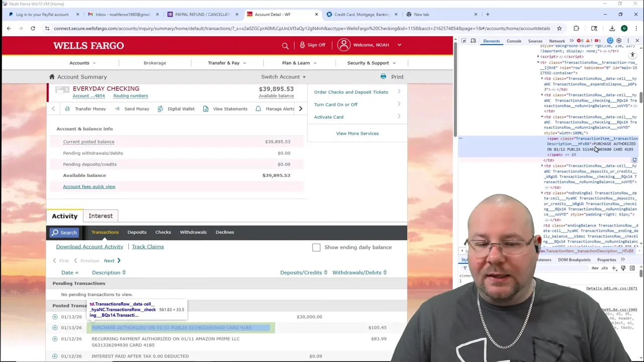Image resolution: width=644 pixels, height=362 pixels.
Task: Select the Declines filter tab
Action: [x=225, y=232]
